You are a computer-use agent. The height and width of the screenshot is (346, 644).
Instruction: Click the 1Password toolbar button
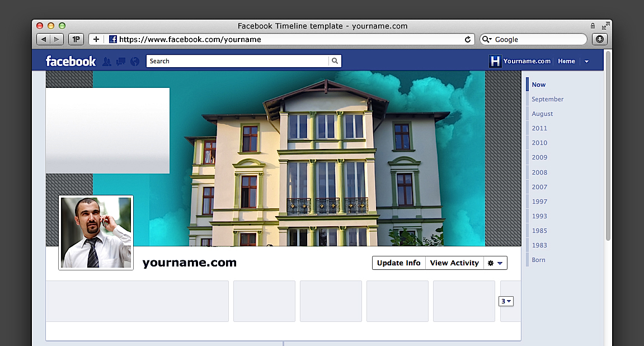click(76, 39)
